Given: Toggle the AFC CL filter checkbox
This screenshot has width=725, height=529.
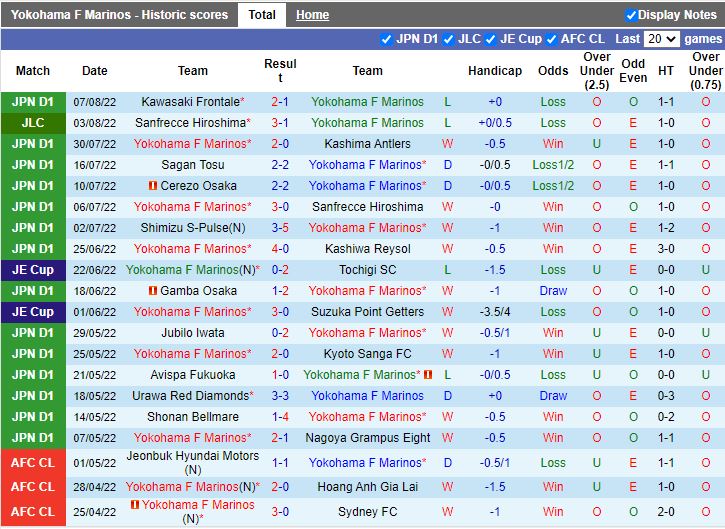Looking at the screenshot, I should coord(551,39).
